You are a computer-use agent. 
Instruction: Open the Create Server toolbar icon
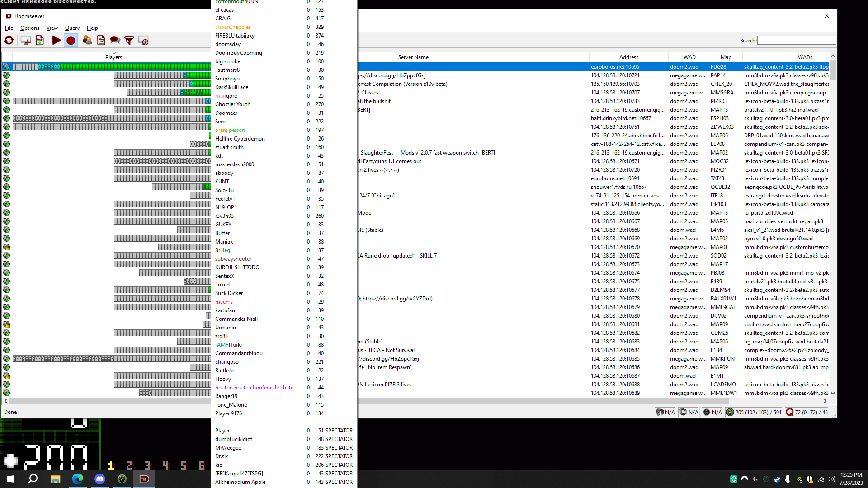click(26, 41)
